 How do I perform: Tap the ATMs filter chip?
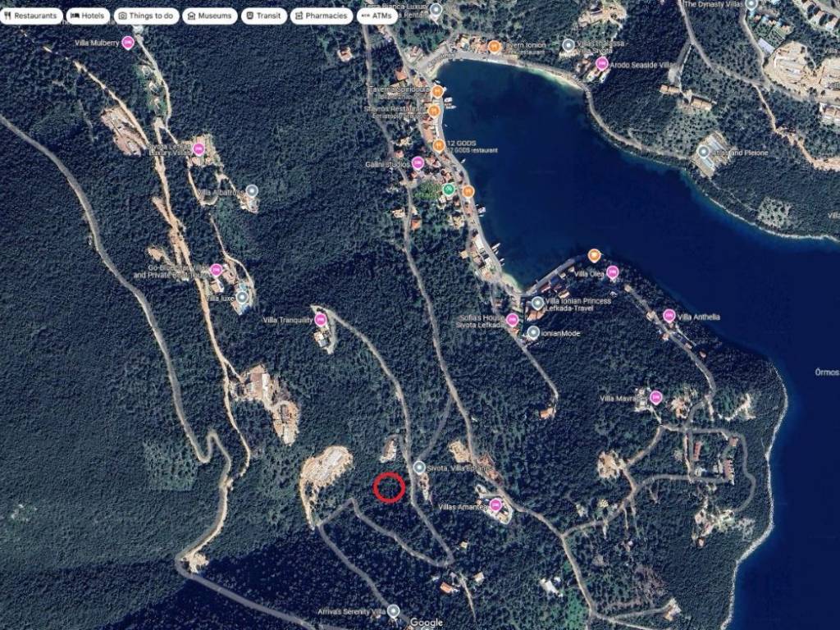(377, 16)
